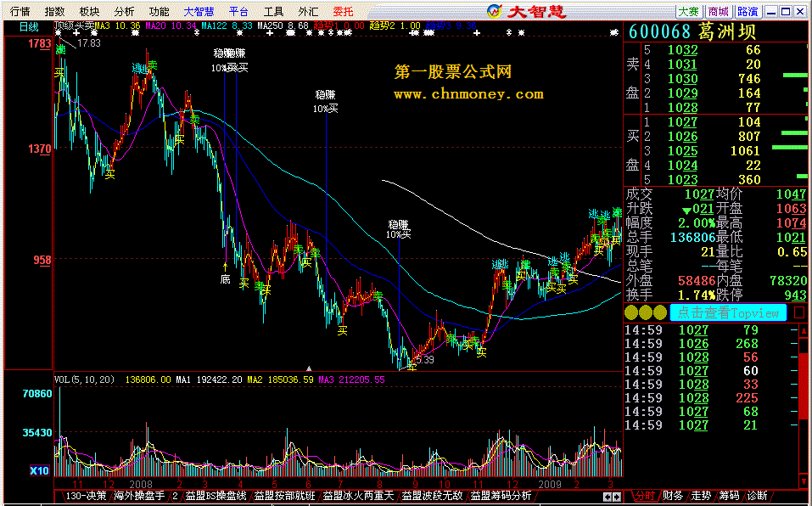Click the MA250 8.68 indicator label
Image resolution: width=812 pixels, height=506 pixels.
(283, 25)
